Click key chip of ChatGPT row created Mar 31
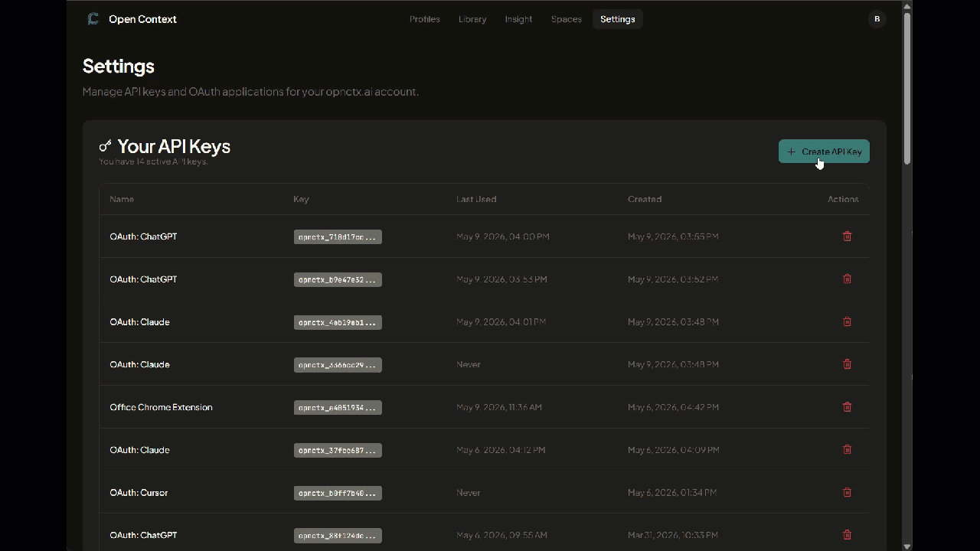980x551 pixels. click(338, 536)
